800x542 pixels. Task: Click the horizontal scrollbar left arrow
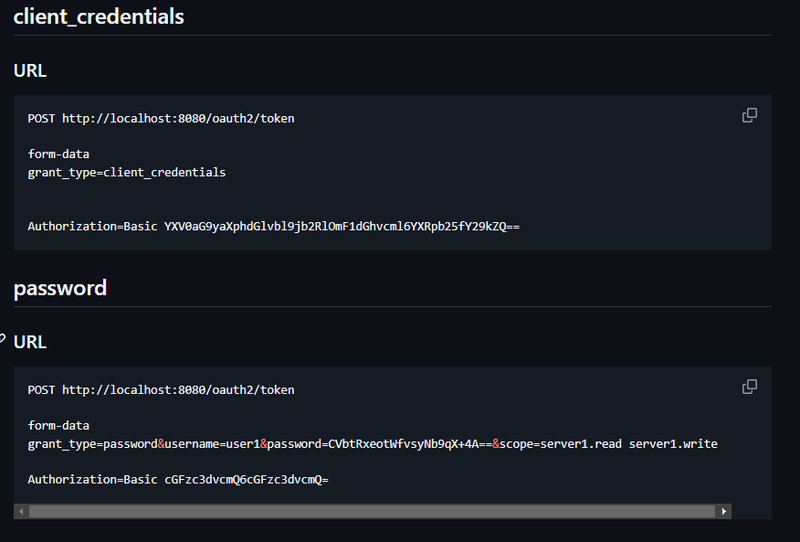coord(21,511)
